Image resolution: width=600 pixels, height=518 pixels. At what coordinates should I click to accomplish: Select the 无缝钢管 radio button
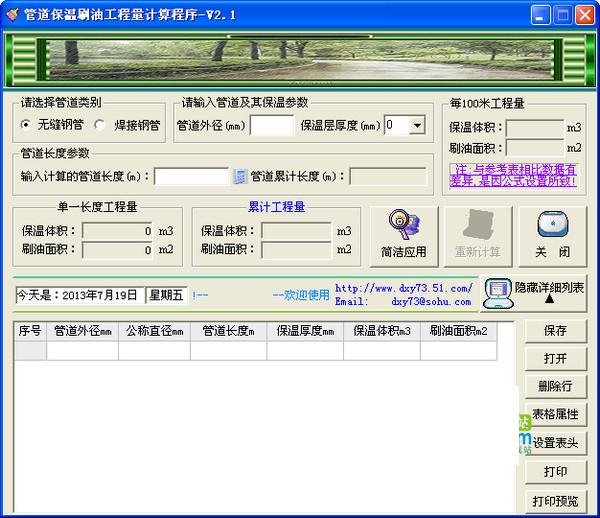point(26,125)
